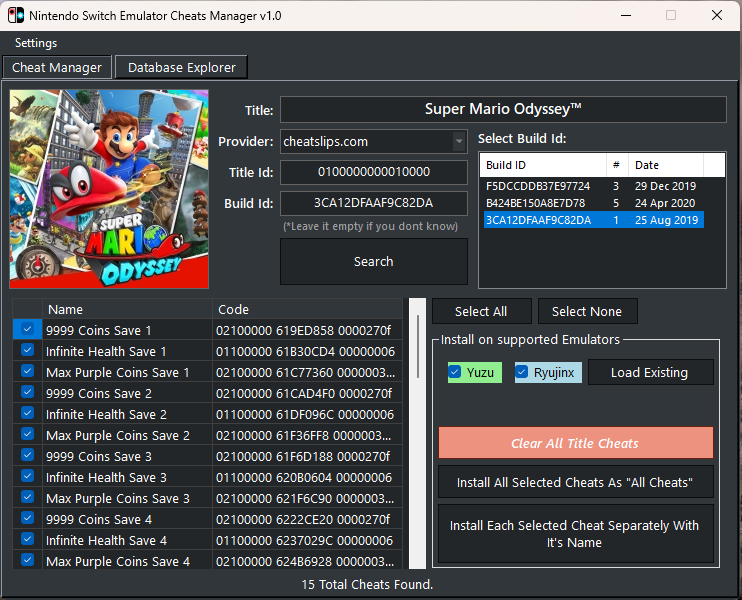Image resolution: width=742 pixels, height=600 pixels.
Task: Uncheck Infinite Health Save 3 checkbox
Action: pos(27,476)
